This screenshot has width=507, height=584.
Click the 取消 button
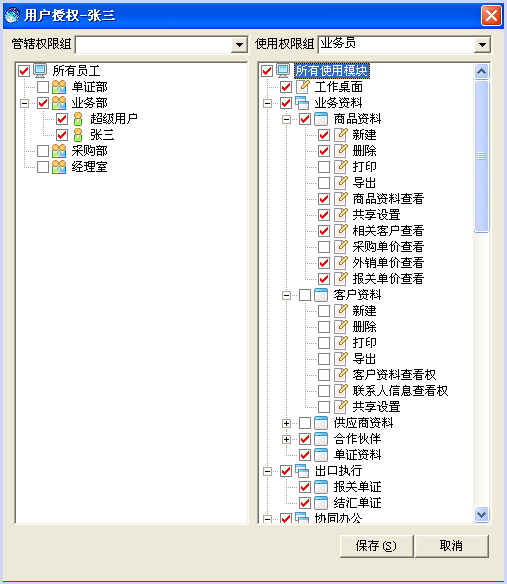coord(451,546)
